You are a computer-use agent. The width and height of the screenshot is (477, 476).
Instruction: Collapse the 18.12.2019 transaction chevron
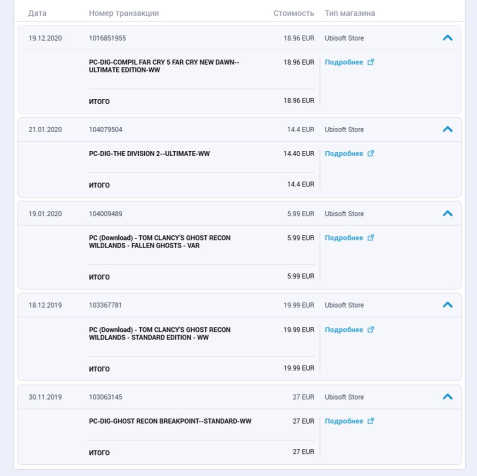[448, 305]
